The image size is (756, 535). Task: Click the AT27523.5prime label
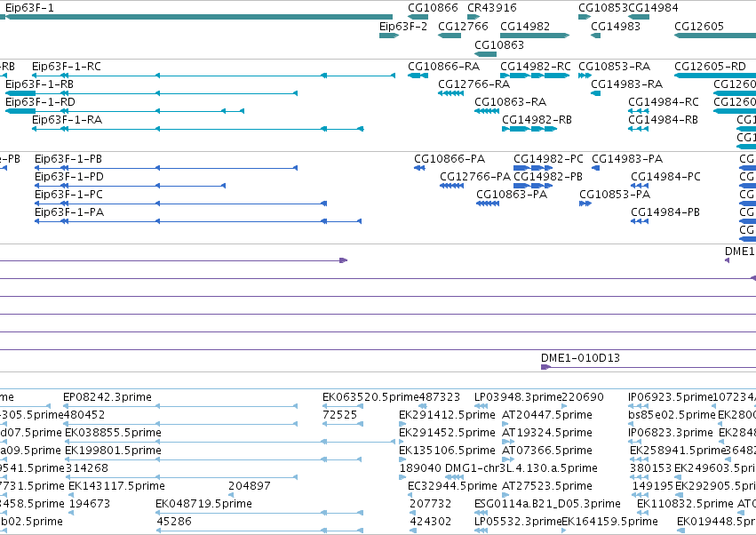click(x=547, y=486)
